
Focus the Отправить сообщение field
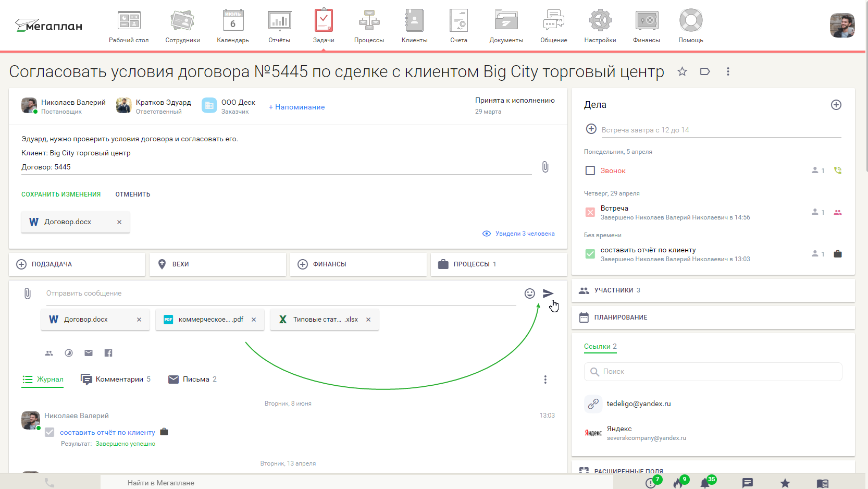coord(281,294)
